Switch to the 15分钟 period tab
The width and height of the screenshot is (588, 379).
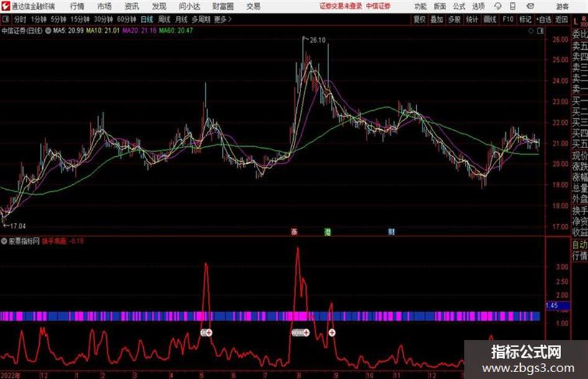80,19
